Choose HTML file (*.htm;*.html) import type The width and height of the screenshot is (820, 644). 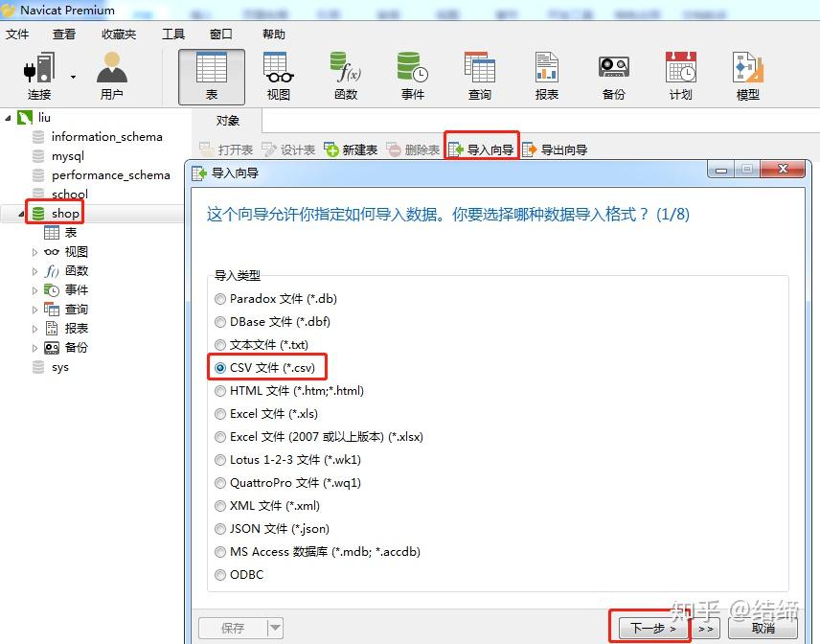tap(220, 391)
